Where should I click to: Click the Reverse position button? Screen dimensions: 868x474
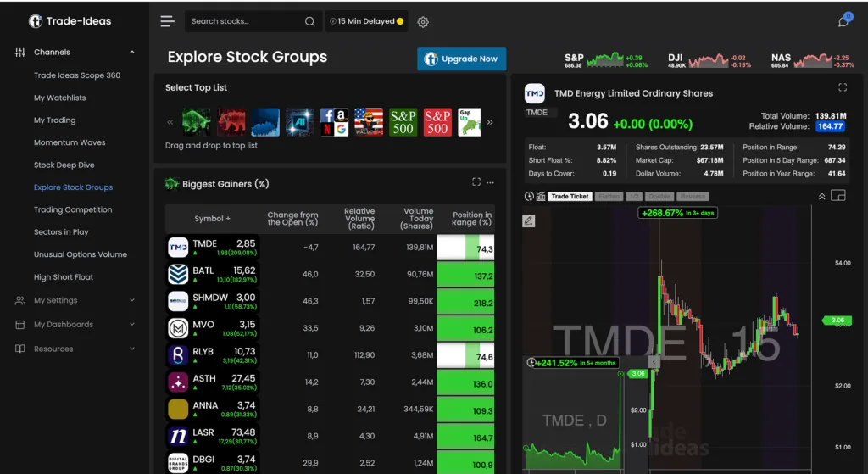click(693, 197)
